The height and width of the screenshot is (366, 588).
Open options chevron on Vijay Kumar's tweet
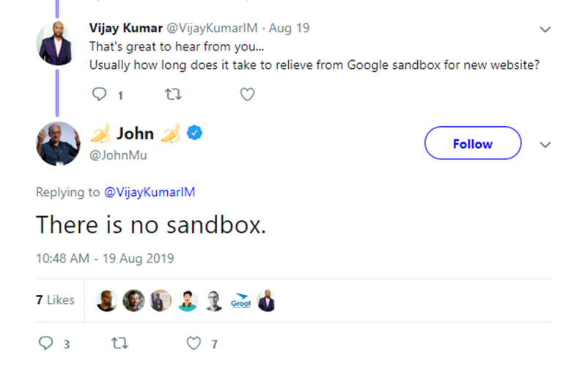tap(545, 30)
